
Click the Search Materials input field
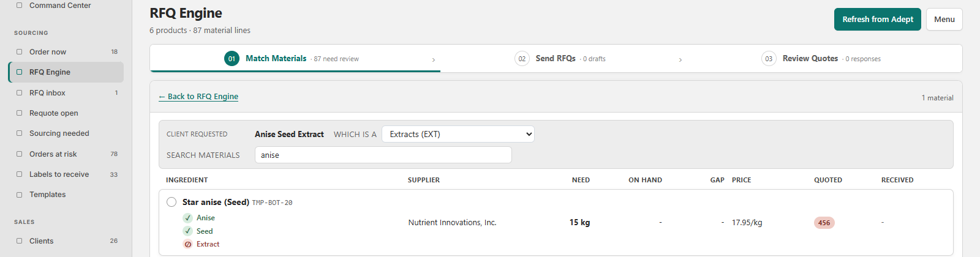click(x=383, y=155)
